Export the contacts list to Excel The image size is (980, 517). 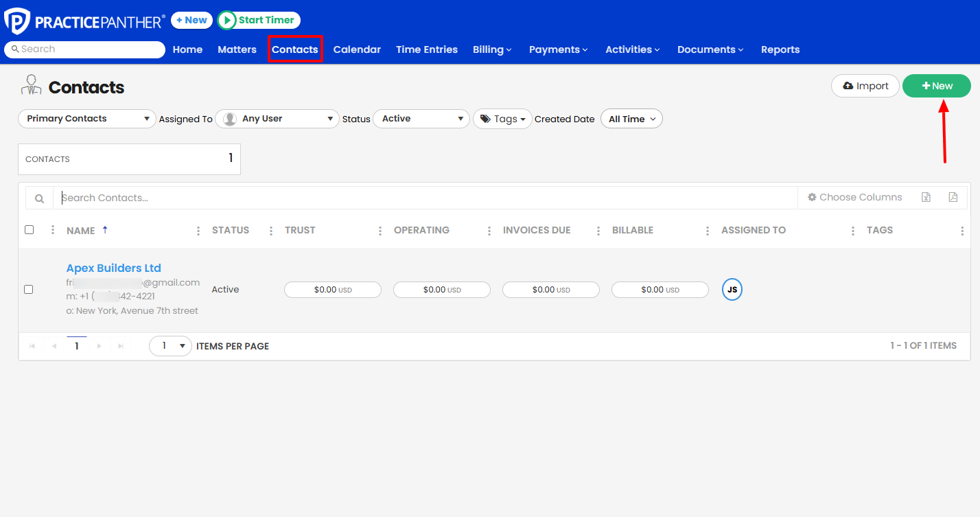(926, 197)
